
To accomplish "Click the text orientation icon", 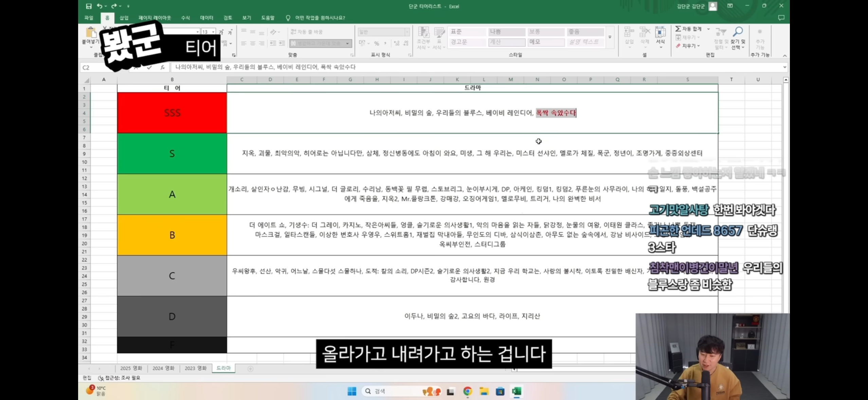I will click(x=274, y=32).
